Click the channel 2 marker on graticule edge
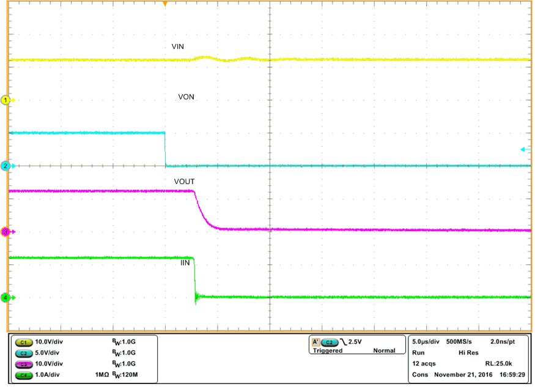This screenshot has height=392, width=535. tap(6, 165)
